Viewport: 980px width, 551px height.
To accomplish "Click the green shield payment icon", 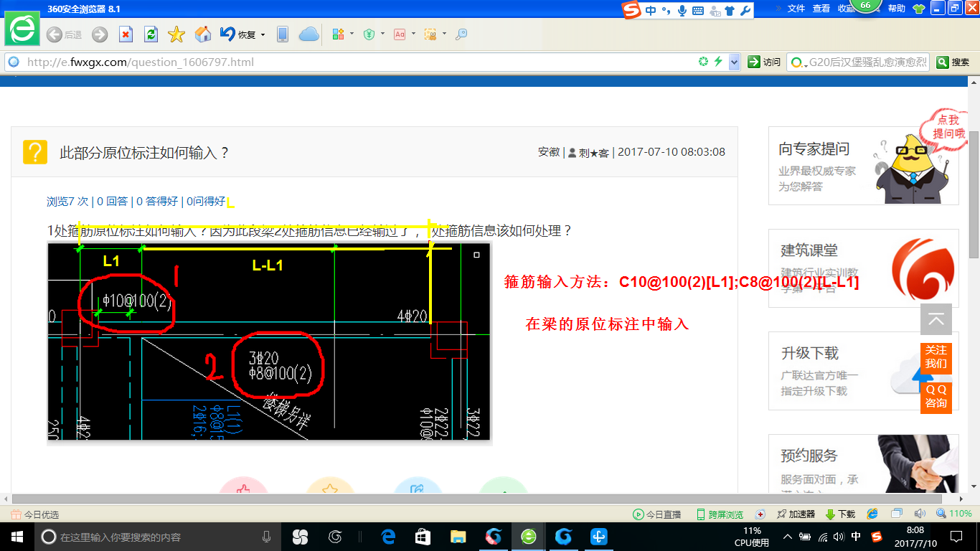I will click(x=369, y=34).
